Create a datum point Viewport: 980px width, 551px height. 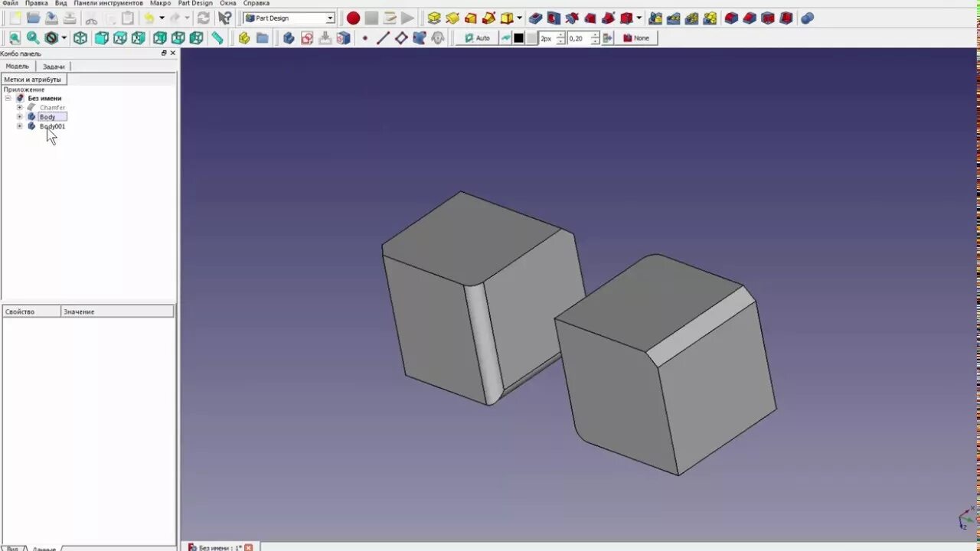tap(364, 37)
